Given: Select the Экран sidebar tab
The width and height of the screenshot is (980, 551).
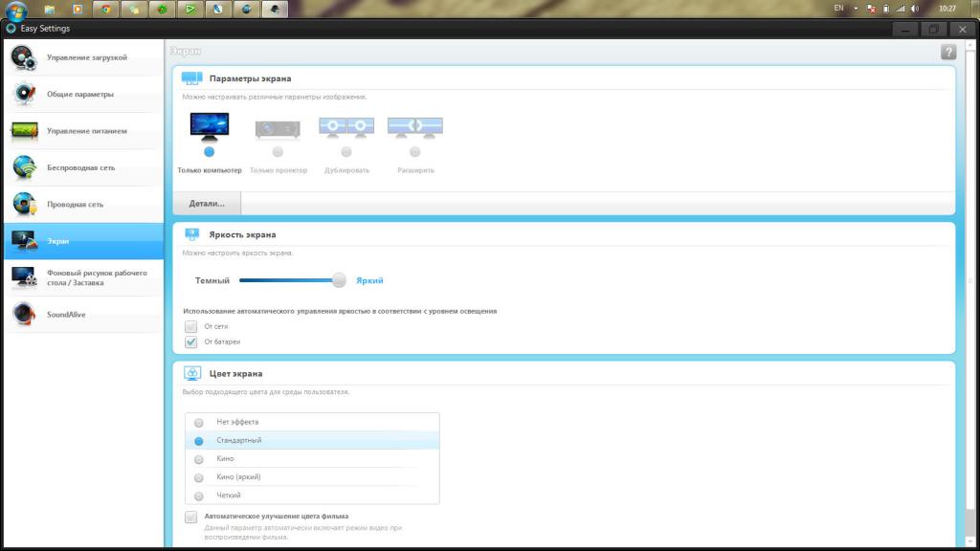Looking at the screenshot, I should coord(84,241).
